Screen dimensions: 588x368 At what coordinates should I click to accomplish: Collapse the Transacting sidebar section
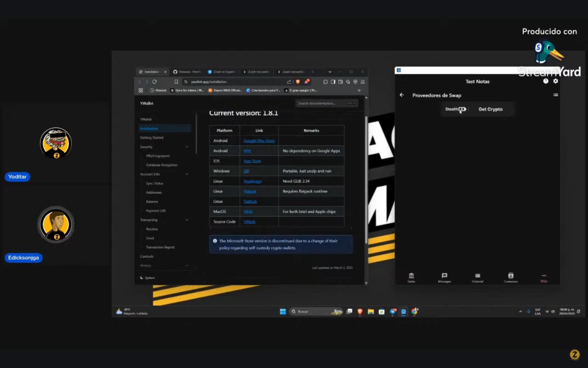coord(187,220)
